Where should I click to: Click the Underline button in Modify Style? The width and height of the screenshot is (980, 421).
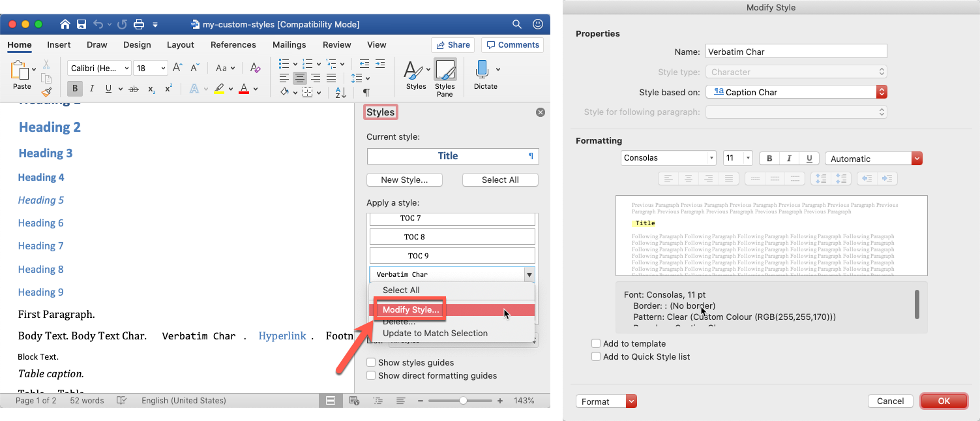coord(809,159)
